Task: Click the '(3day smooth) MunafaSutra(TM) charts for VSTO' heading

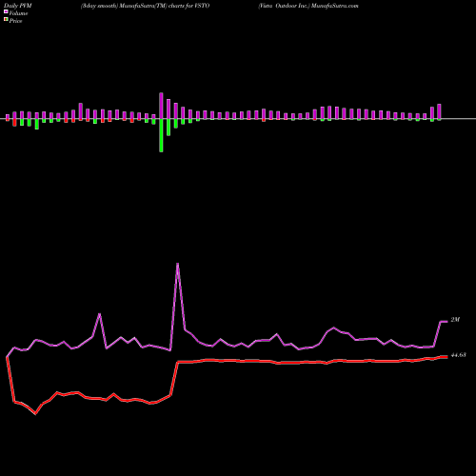Action: (x=145, y=6)
